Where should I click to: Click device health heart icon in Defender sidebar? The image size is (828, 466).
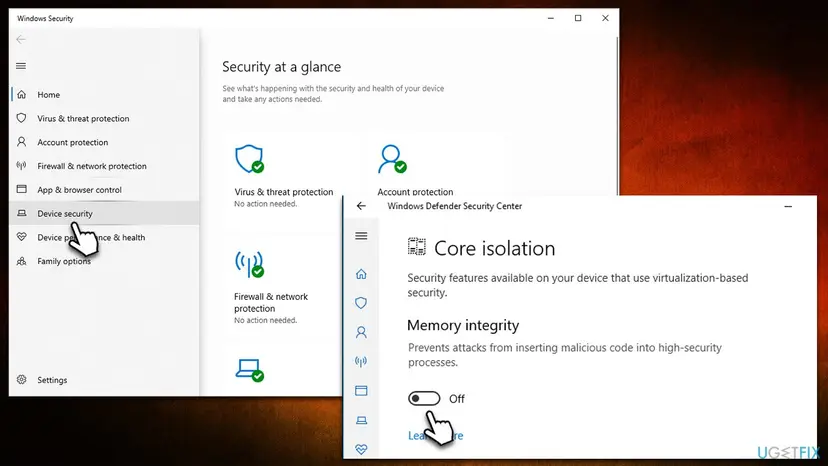coord(361,449)
